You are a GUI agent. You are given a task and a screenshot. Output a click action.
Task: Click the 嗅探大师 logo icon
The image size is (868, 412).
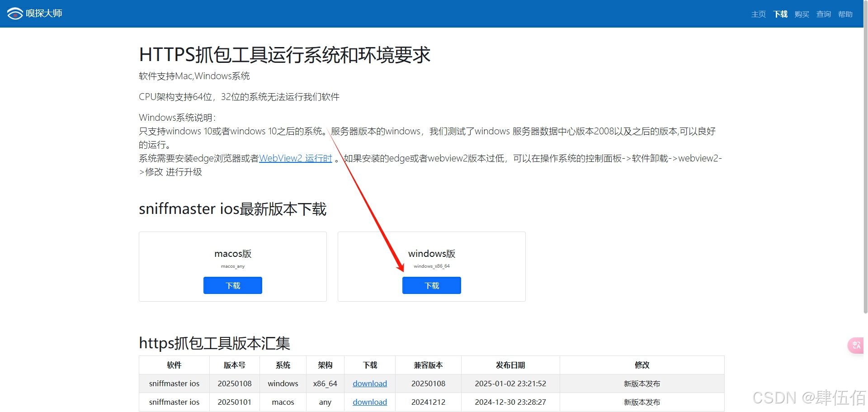coord(15,13)
